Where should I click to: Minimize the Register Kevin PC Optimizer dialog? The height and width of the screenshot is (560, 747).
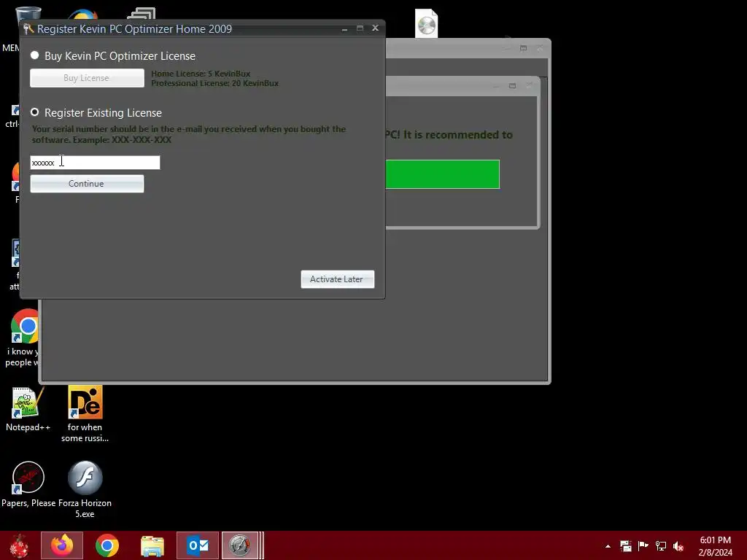344,28
